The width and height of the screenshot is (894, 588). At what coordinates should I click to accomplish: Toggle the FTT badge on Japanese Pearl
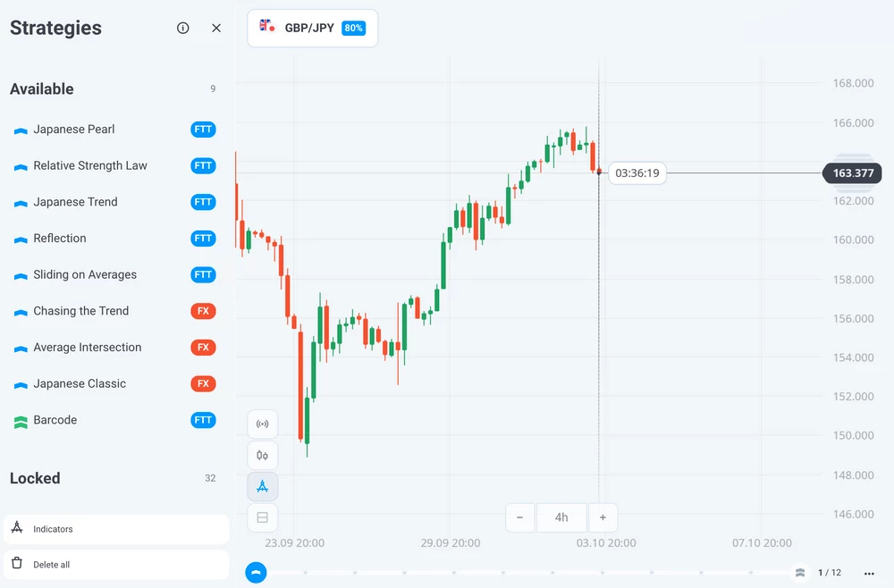pos(203,130)
